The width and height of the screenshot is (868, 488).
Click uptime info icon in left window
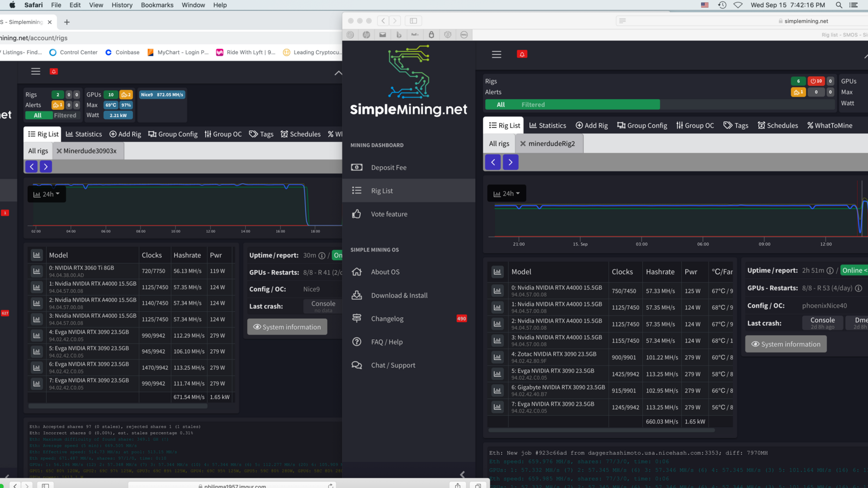[322, 255]
